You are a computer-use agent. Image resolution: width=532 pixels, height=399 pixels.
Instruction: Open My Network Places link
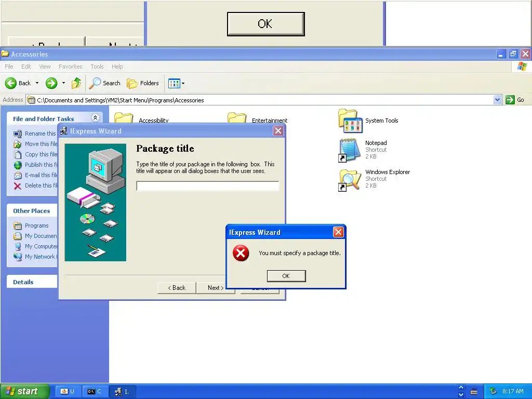41,257
